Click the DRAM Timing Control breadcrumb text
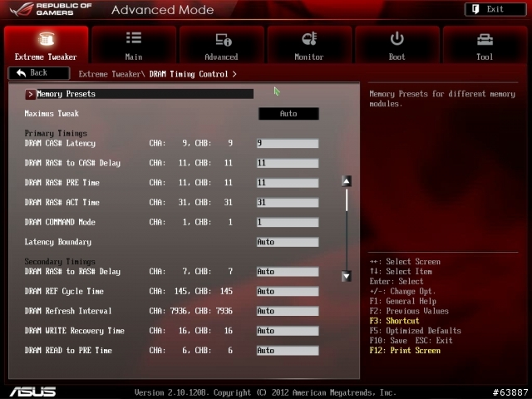This screenshot has height=399, width=532. (189, 74)
